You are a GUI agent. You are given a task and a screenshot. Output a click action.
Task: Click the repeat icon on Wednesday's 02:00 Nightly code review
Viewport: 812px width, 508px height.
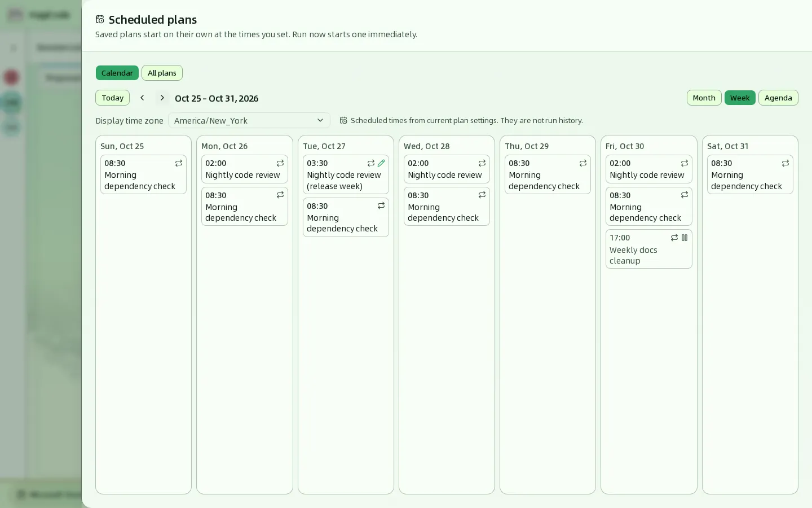482,163
